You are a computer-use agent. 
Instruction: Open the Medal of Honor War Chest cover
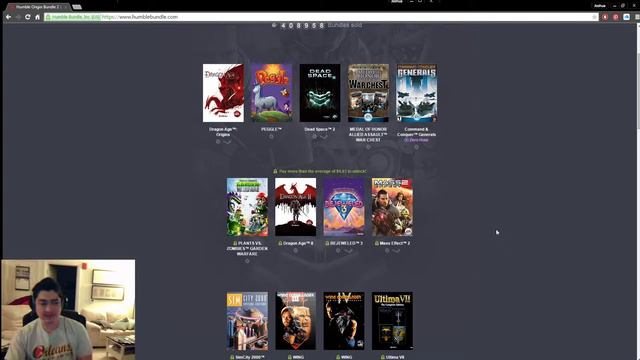[368, 93]
